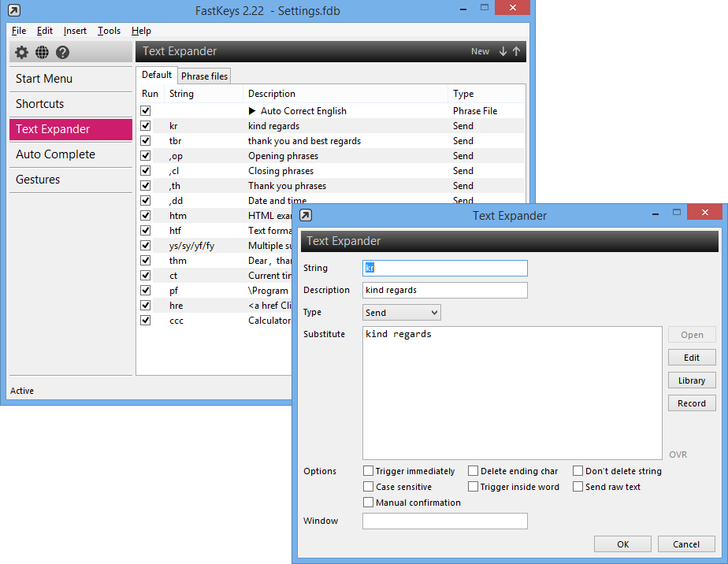Enable Manual confirmation option

[412, 503]
